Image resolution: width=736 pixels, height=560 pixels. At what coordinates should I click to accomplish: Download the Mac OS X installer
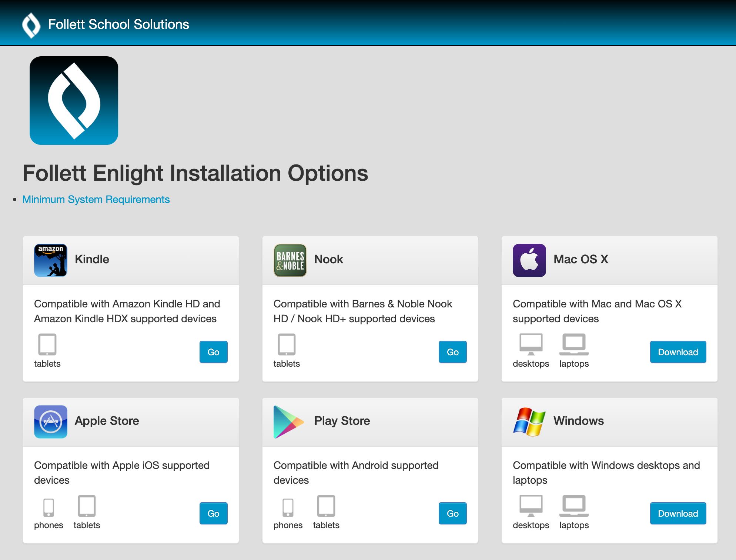[678, 352]
